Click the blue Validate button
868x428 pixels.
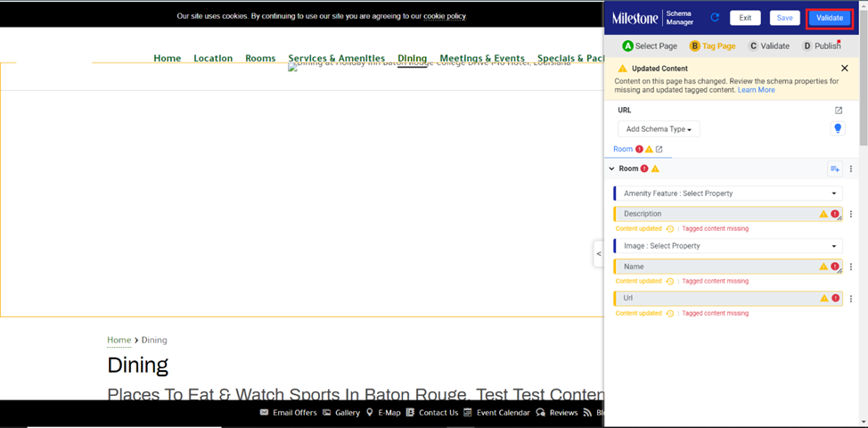pyautogui.click(x=830, y=18)
